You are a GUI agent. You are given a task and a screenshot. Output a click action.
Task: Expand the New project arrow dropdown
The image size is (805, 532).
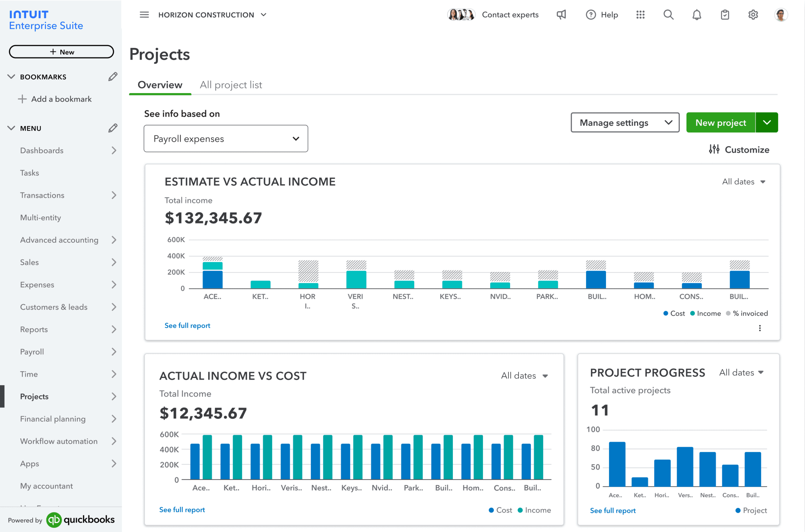tap(767, 123)
